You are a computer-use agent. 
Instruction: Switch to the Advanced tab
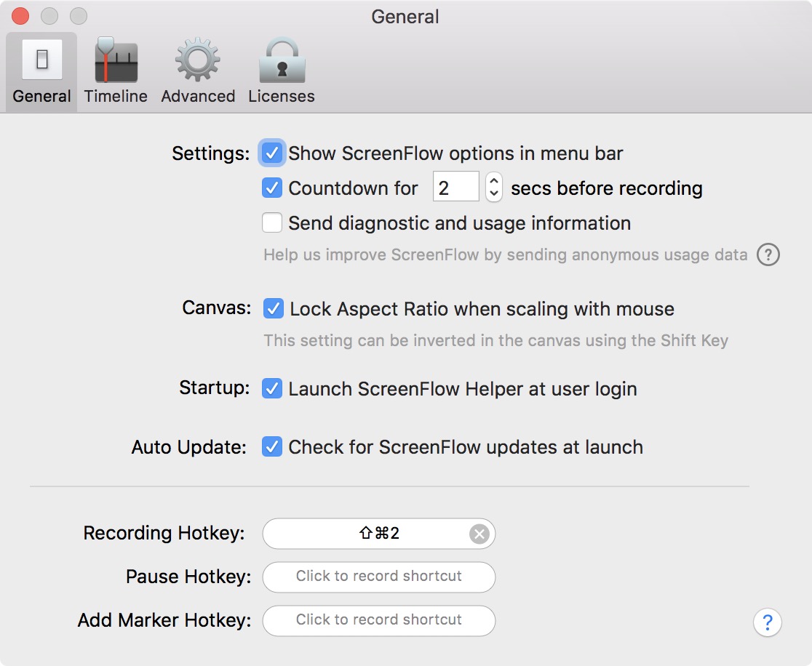(x=198, y=69)
